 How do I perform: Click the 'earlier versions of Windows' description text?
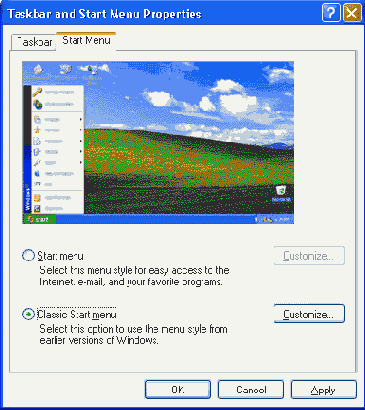tap(99, 340)
